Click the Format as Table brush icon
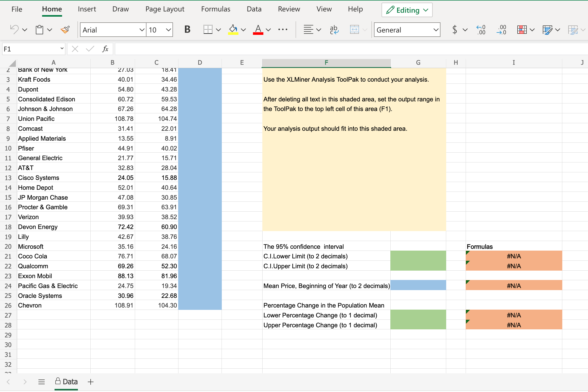588x392 pixels. coord(548,30)
